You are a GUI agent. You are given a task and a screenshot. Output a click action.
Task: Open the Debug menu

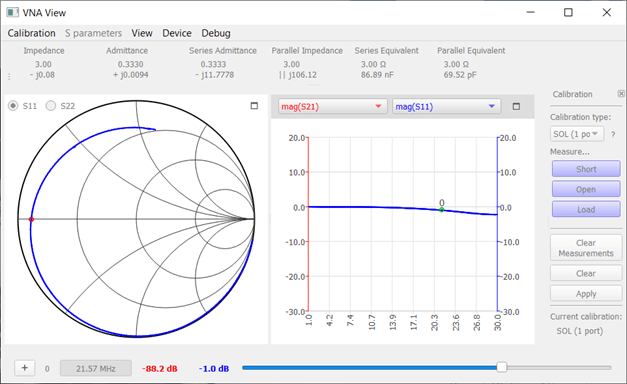click(216, 33)
